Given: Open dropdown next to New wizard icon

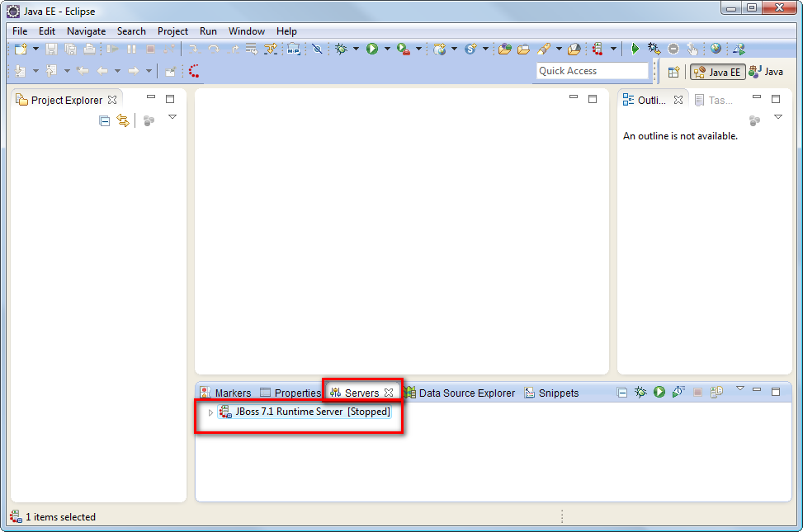Looking at the screenshot, I should (35, 49).
